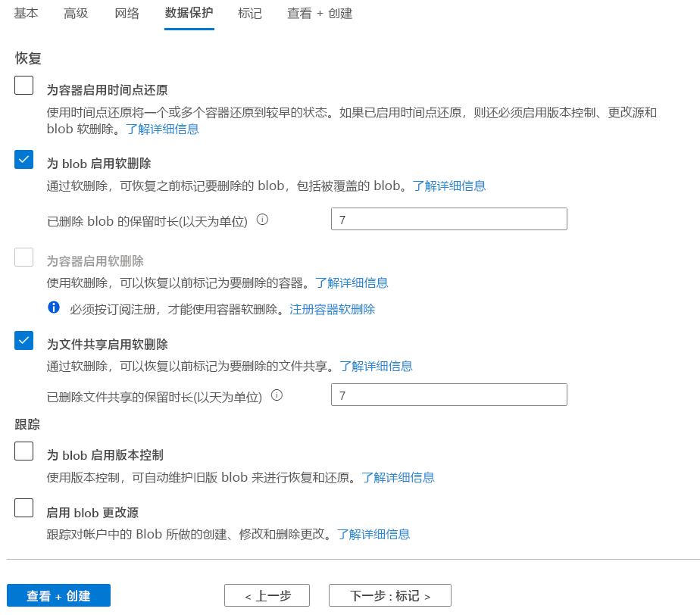Open info icon for 文件共享保留时长
Screen dimensions: 700x615
(277, 395)
